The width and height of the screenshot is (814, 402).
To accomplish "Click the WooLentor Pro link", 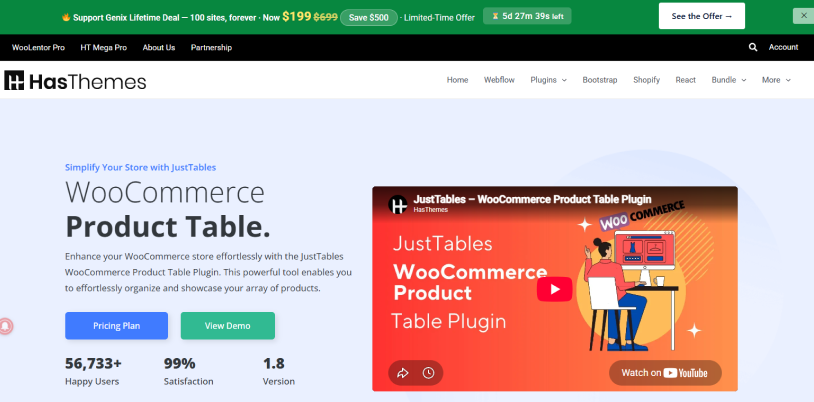I will (38, 47).
